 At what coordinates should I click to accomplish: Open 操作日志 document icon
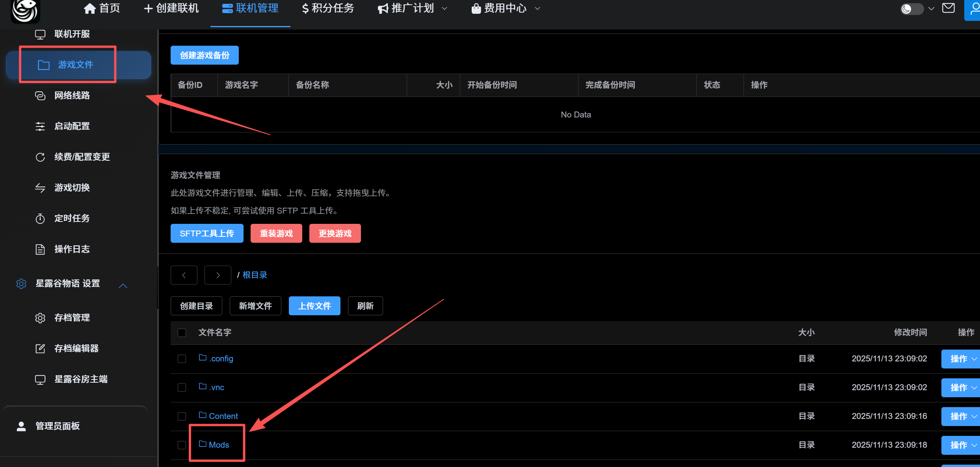(40, 249)
